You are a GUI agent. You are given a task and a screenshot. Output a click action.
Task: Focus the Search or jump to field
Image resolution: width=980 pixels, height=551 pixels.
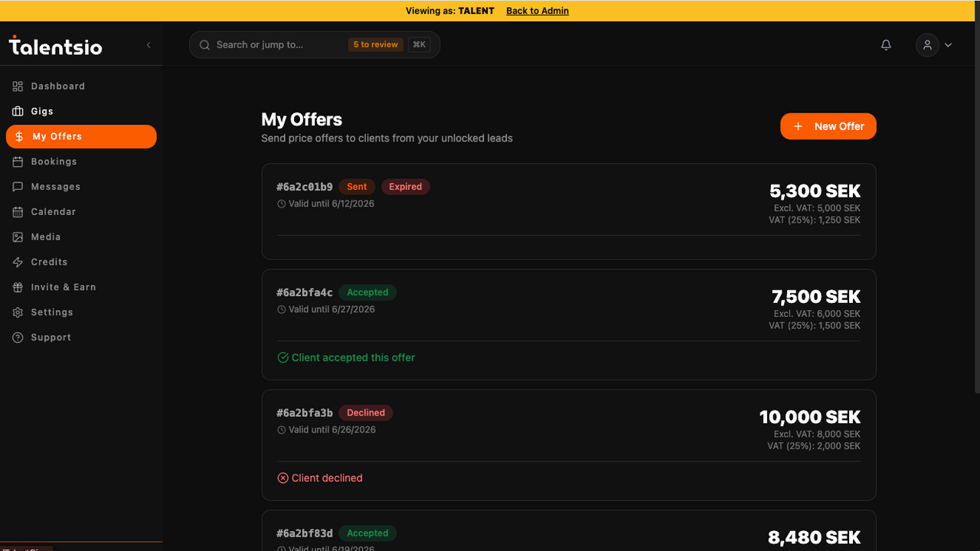pos(315,45)
